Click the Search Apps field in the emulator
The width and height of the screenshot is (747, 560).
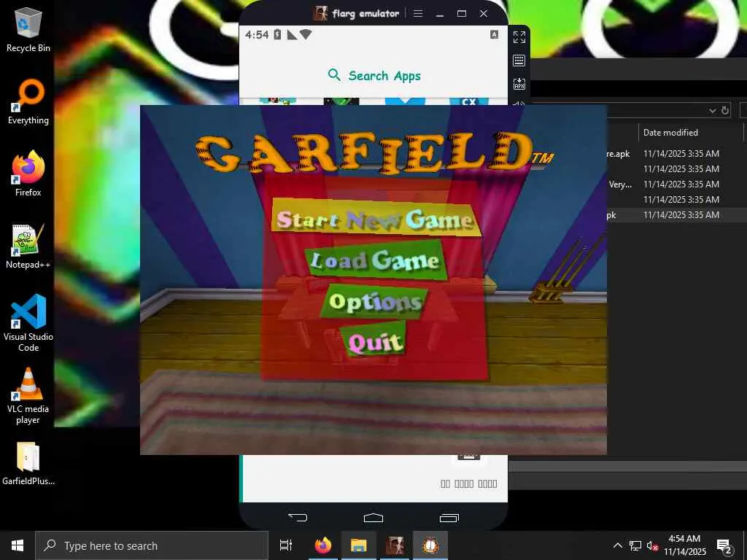(x=374, y=75)
